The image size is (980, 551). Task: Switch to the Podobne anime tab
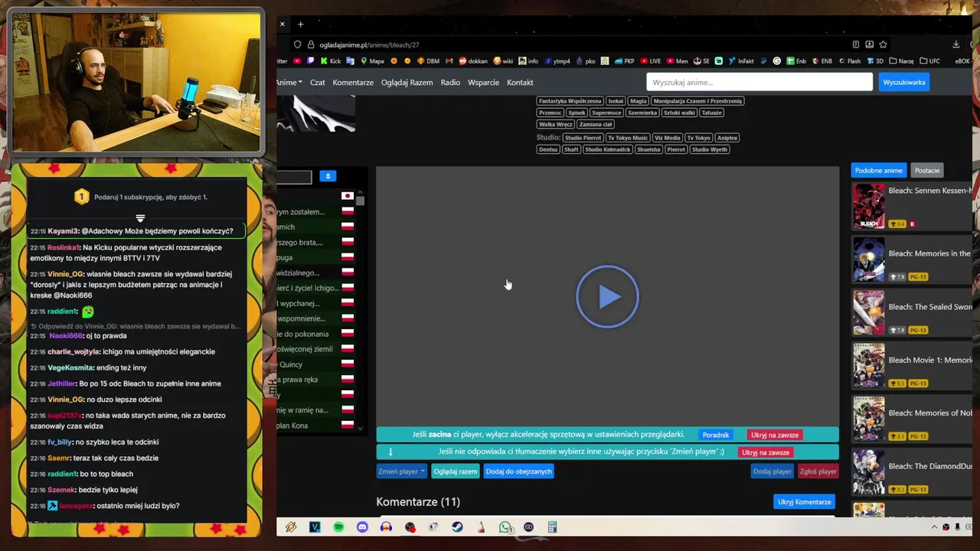(x=879, y=170)
